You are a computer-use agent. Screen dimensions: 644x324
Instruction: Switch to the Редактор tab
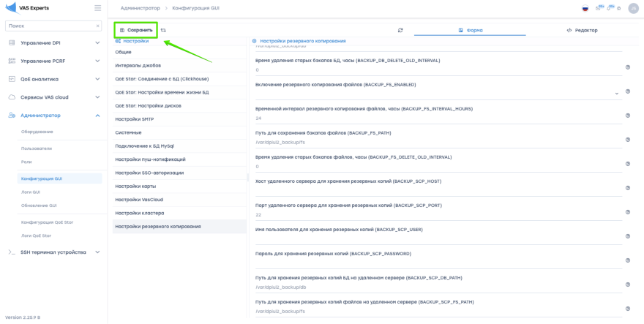click(x=582, y=30)
